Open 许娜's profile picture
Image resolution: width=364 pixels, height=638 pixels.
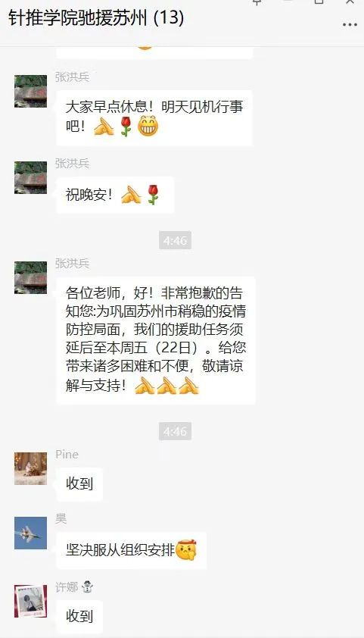pyautogui.click(x=30, y=602)
